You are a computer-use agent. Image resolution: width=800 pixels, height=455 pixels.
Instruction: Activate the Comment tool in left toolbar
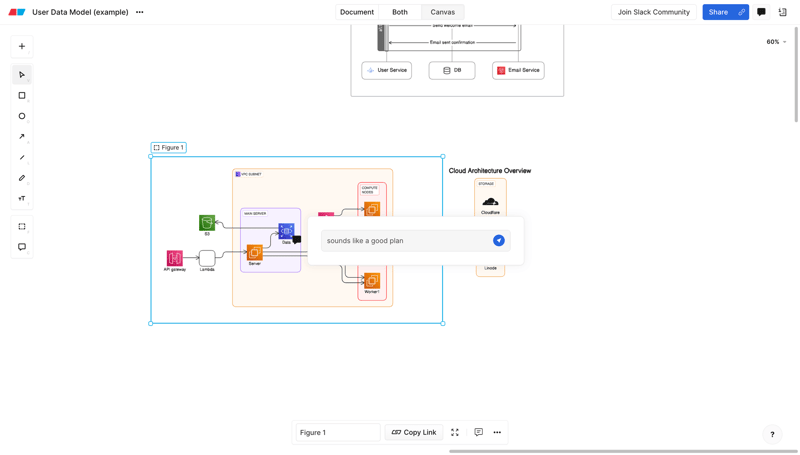[x=22, y=247]
